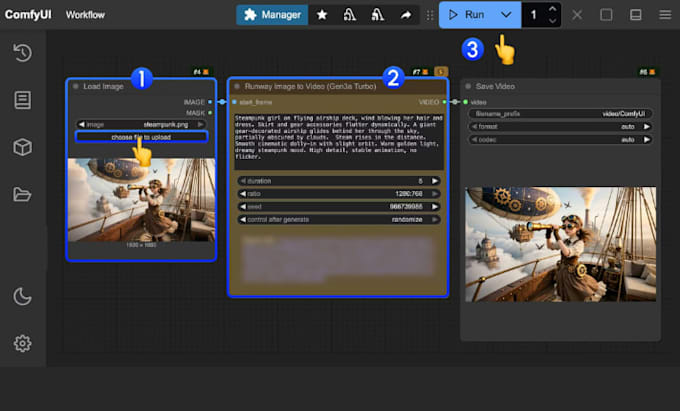Click the video input connector on Save Video
The width and height of the screenshot is (680, 411).
[x=465, y=102]
